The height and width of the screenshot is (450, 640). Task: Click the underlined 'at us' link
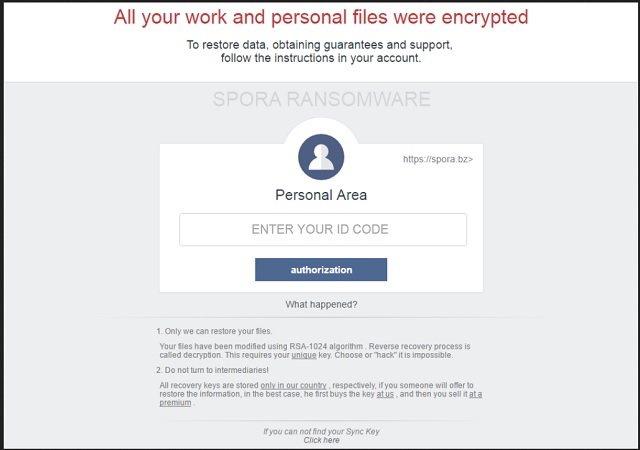[385, 394]
